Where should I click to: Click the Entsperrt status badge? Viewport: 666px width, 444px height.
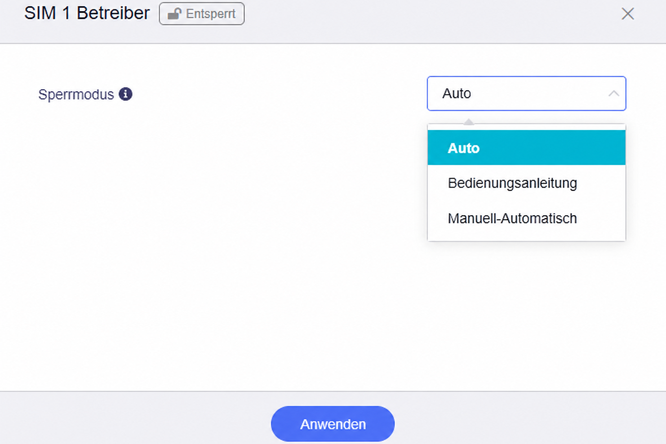tap(202, 14)
